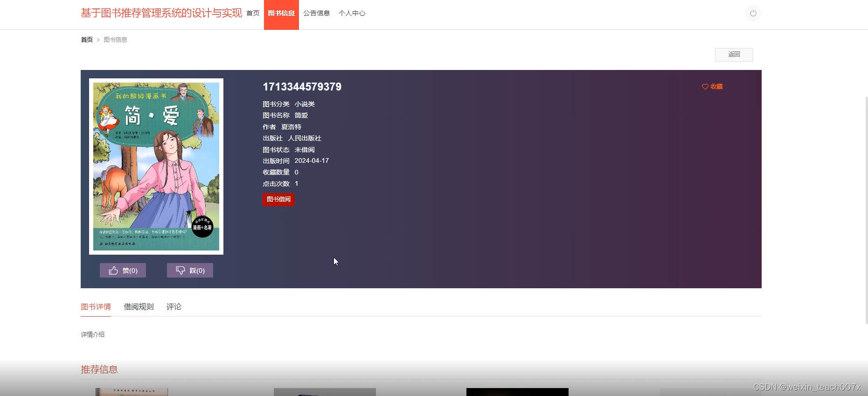This screenshot has width=868, height=396.
Task: Click the 收藏数量 label
Action: pos(276,172)
